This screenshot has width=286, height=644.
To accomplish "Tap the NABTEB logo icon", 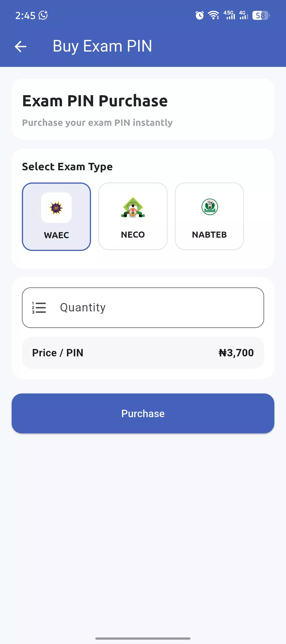I will pos(210,207).
